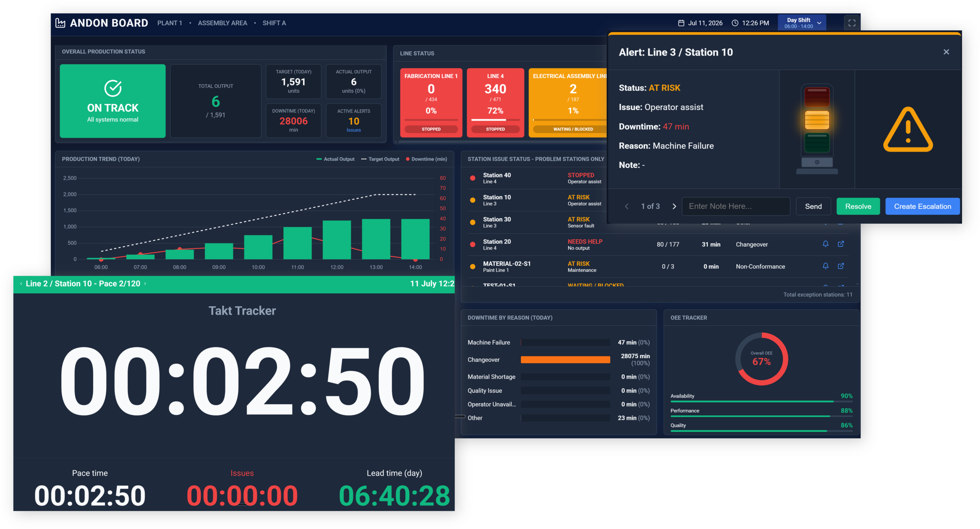This screenshot has width=980, height=529.
Task: Go to the previous alert with left chevron
Action: click(x=626, y=206)
